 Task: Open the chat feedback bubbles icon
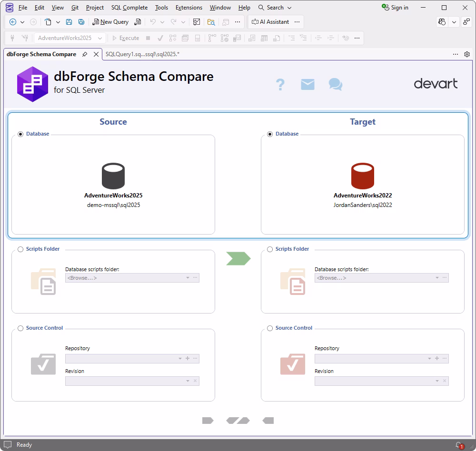click(335, 85)
